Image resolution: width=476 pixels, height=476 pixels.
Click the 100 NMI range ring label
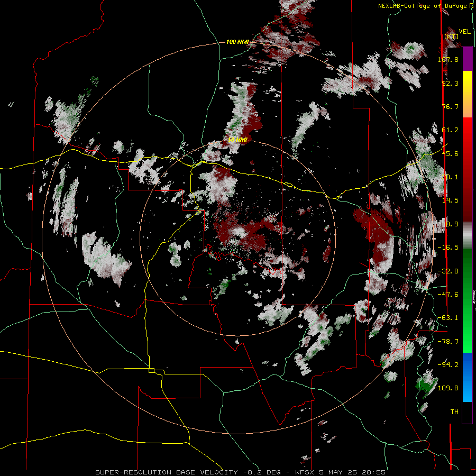pos(237,42)
